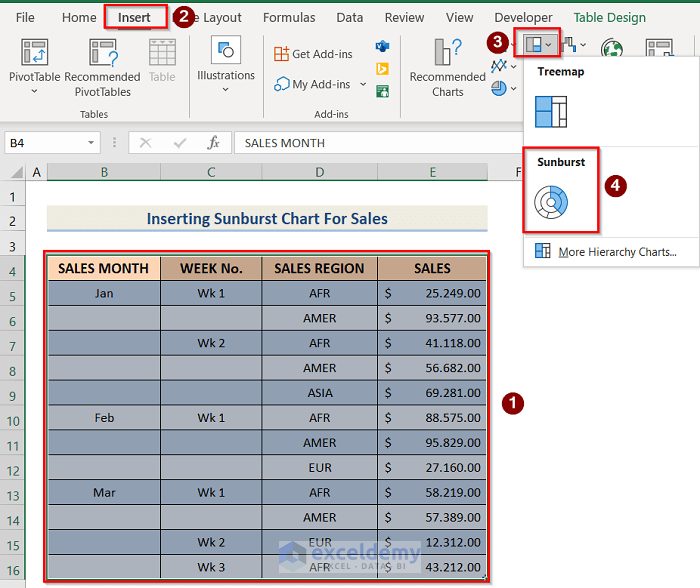This screenshot has width=700, height=588.
Task: Switch to the Insert tab
Action: (134, 17)
